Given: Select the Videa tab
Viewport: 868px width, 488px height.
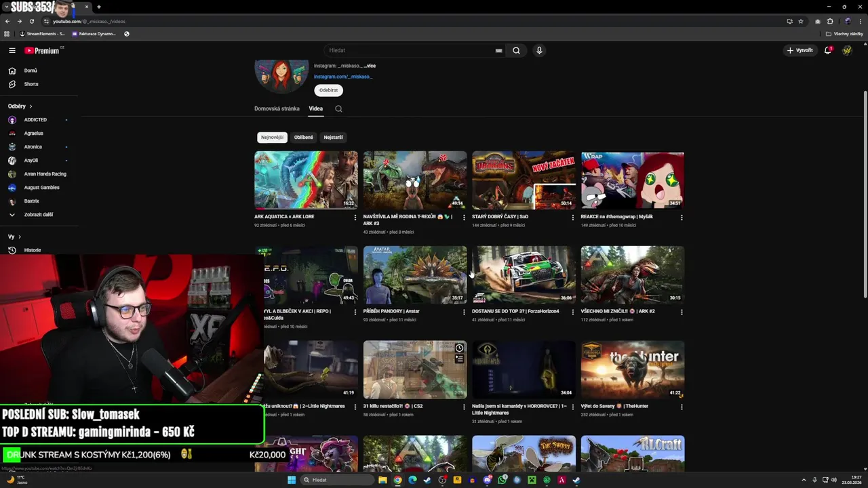Looking at the screenshot, I should (316, 108).
